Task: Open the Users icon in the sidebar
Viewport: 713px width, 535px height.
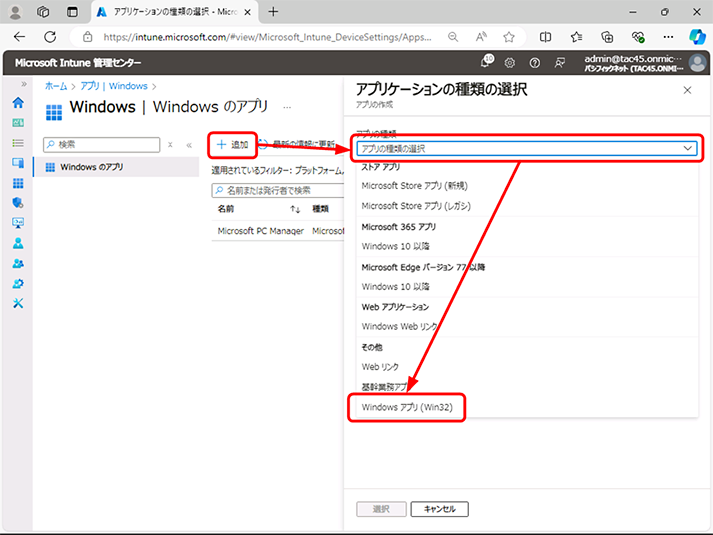Action: [18, 243]
